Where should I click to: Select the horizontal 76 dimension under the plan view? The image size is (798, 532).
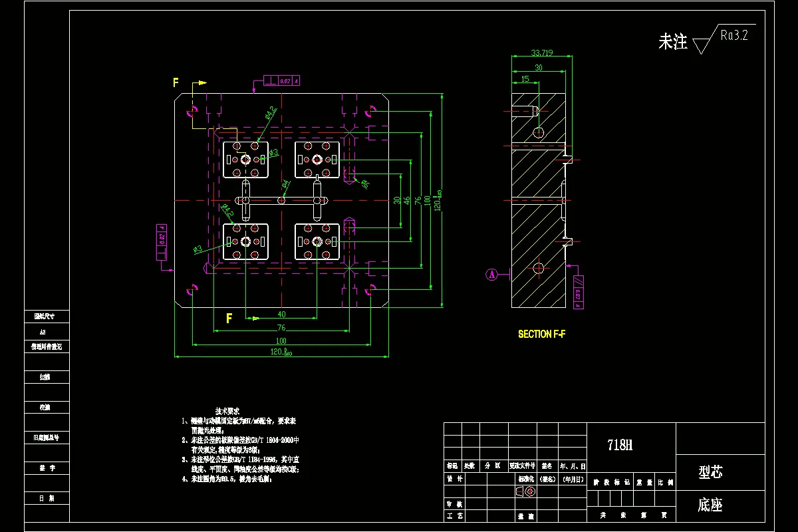(281, 327)
